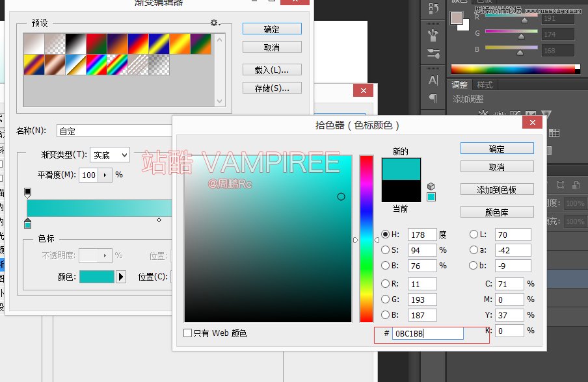This screenshot has width=588, height=382.
Task: Select the teal color stop below the gradient bar
Action: point(27,223)
